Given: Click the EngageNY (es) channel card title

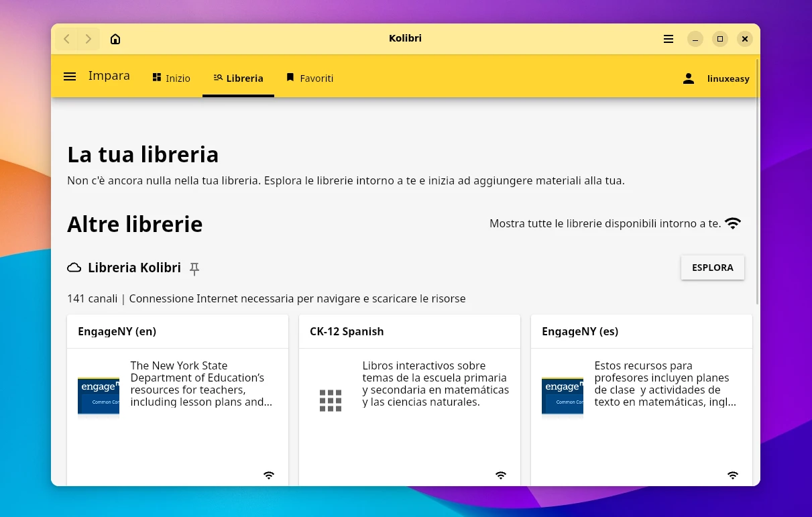Looking at the screenshot, I should tap(579, 331).
